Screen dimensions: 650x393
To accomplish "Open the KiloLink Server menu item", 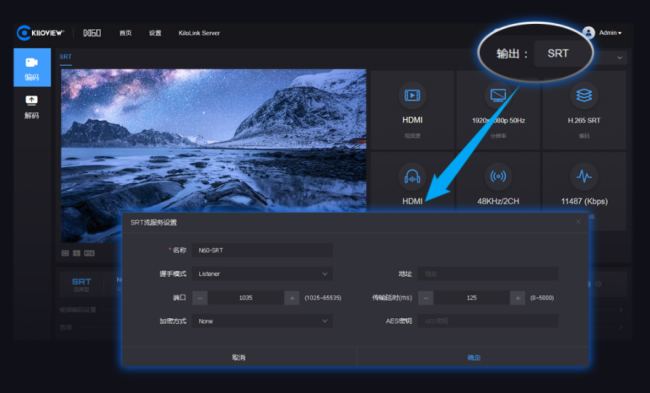I will click(199, 33).
